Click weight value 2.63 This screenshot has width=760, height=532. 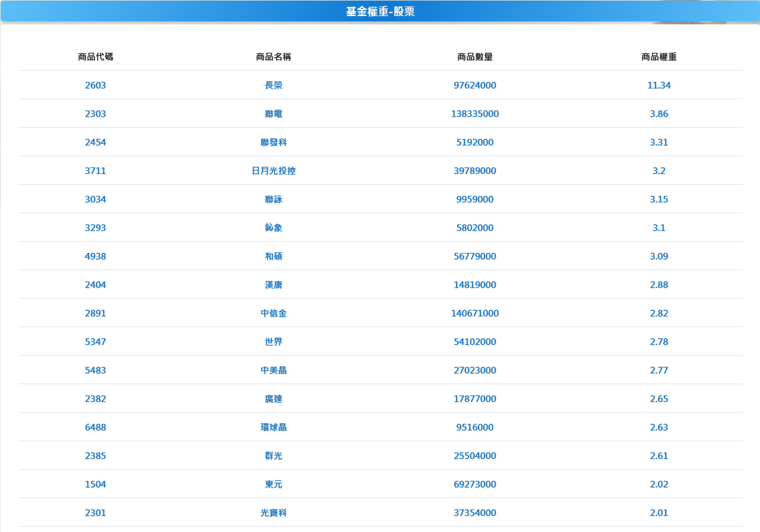click(659, 427)
